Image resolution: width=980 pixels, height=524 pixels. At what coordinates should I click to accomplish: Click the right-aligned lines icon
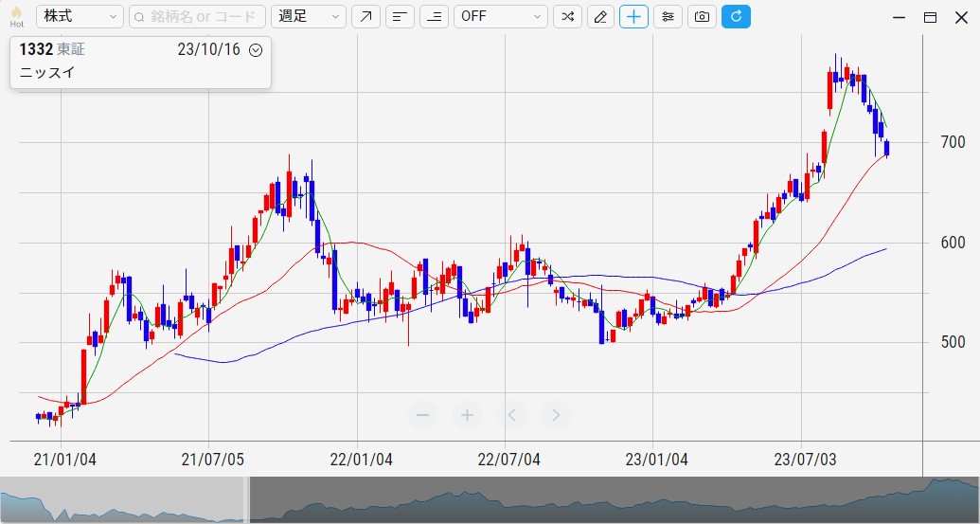click(x=434, y=16)
